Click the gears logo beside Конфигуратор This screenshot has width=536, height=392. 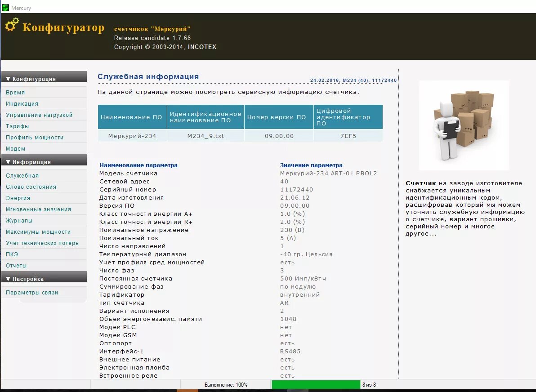[12, 25]
